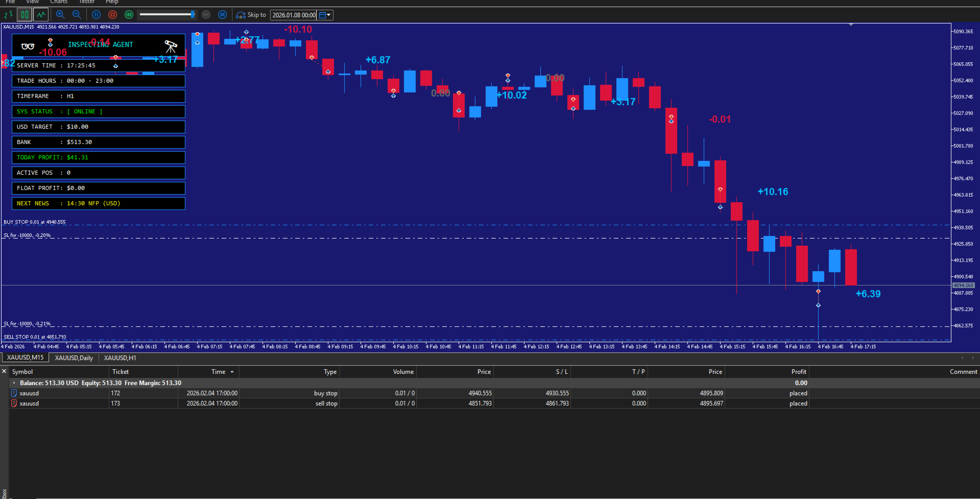
Task: Close the orders panel with the X icon
Action: click(x=4, y=371)
